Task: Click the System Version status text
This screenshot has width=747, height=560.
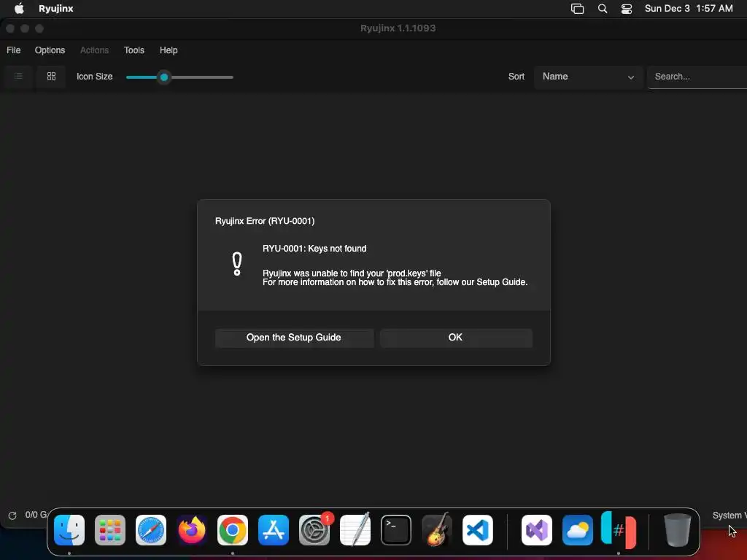Action: coord(729,516)
